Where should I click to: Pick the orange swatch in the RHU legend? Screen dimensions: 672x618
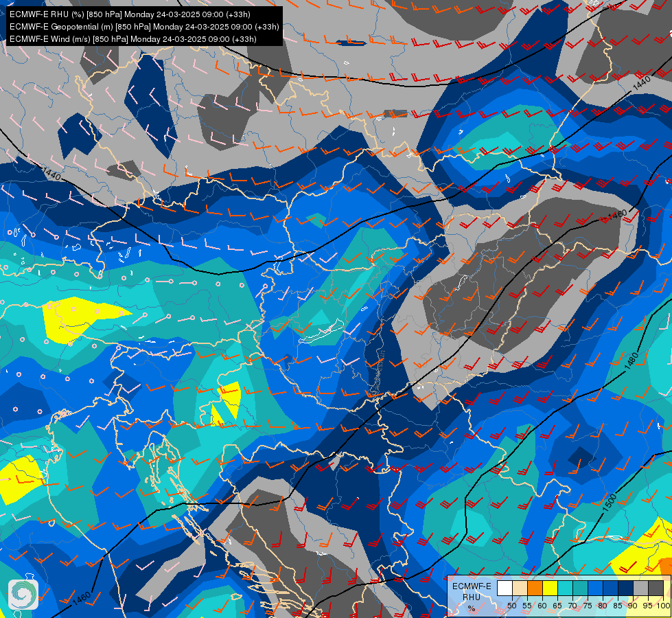(x=535, y=588)
